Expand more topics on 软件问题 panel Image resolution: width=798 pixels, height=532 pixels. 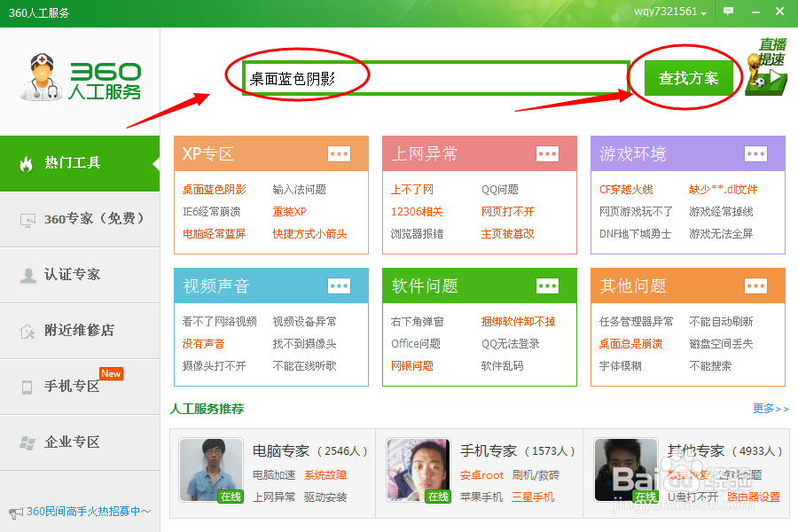pos(547,286)
